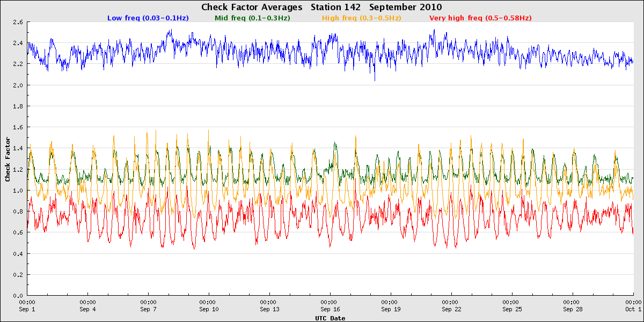
Task: Click the y-axis tick label "0.4"
Action: pos(18,254)
